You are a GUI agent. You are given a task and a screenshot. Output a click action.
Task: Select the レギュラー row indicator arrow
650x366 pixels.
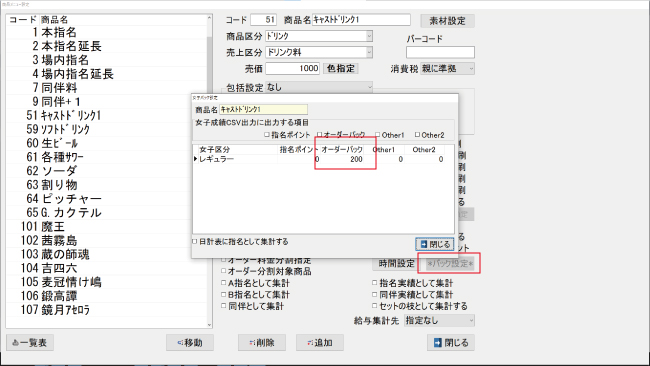[x=195, y=159]
